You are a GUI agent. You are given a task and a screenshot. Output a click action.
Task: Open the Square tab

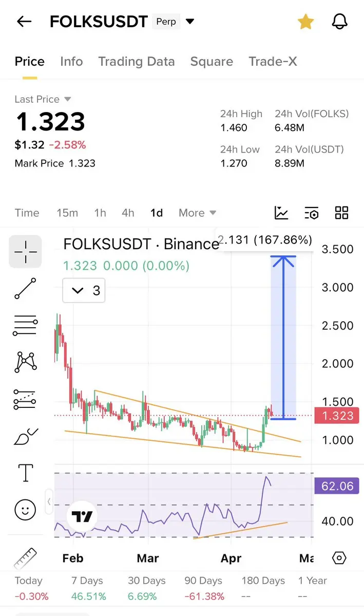coord(212,61)
